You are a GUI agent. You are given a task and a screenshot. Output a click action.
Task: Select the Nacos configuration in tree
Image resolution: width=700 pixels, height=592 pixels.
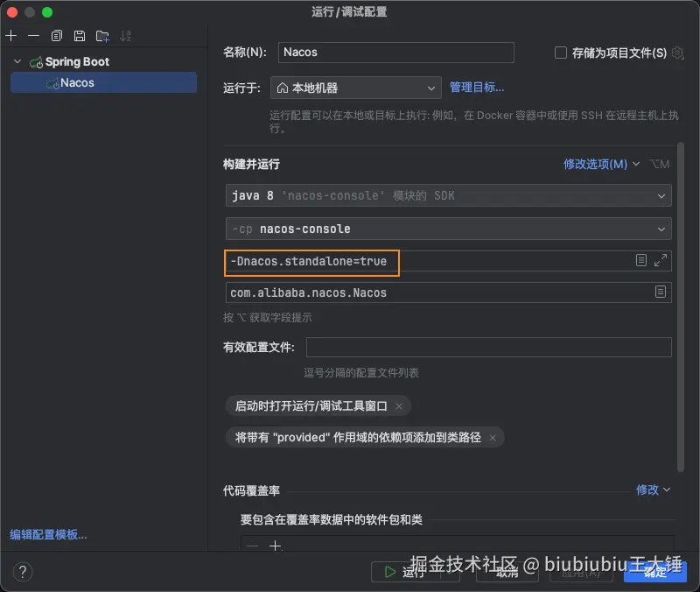[103, 82]
